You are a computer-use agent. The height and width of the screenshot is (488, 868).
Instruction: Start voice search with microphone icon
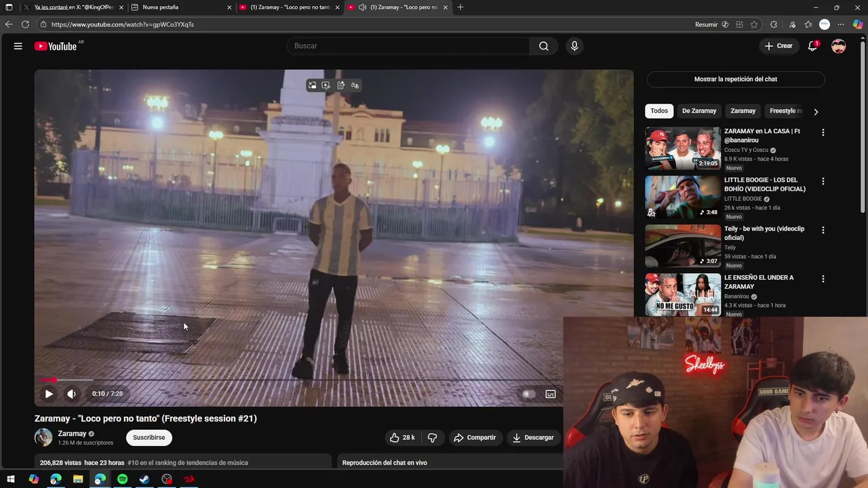pyautogui.click(x=574, y=46)
